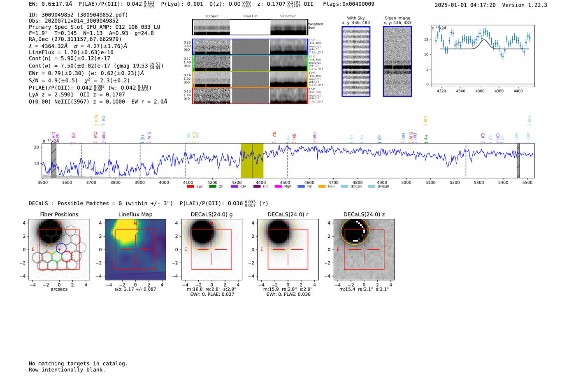Click the blue Hγ legend swatch
Screen dimensions: 576x392
point(301,187)
